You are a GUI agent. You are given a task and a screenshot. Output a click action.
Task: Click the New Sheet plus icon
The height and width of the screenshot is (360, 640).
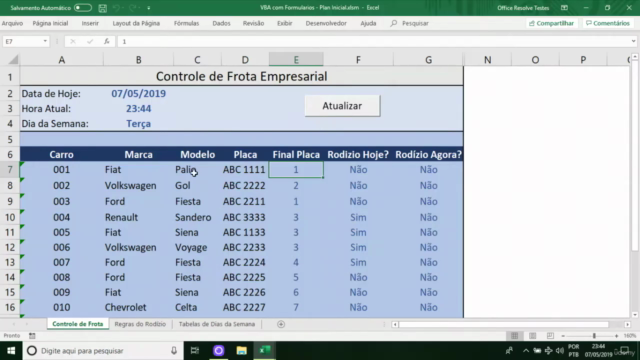[281, 324]
